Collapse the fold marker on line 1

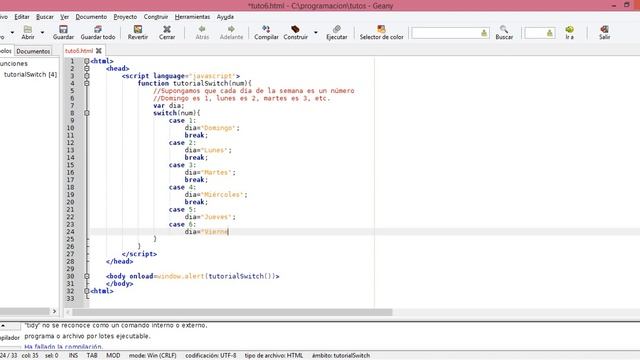(x=87, y=61)
